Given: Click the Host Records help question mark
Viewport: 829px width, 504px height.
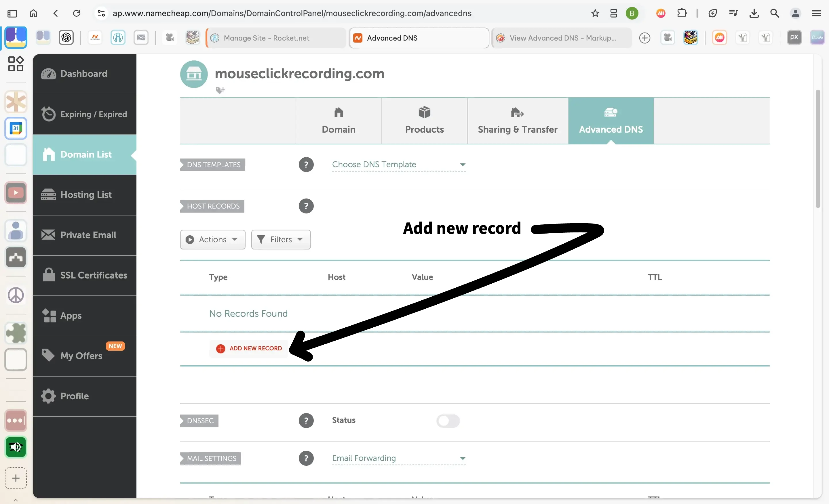Looking at the screenshot, I should click(306, 206).
